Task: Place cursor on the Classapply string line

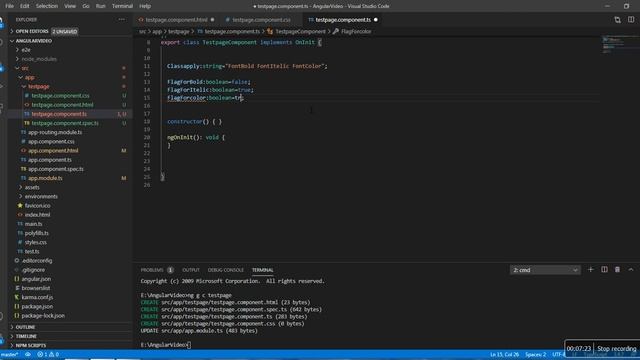Action: pos(247,66)
